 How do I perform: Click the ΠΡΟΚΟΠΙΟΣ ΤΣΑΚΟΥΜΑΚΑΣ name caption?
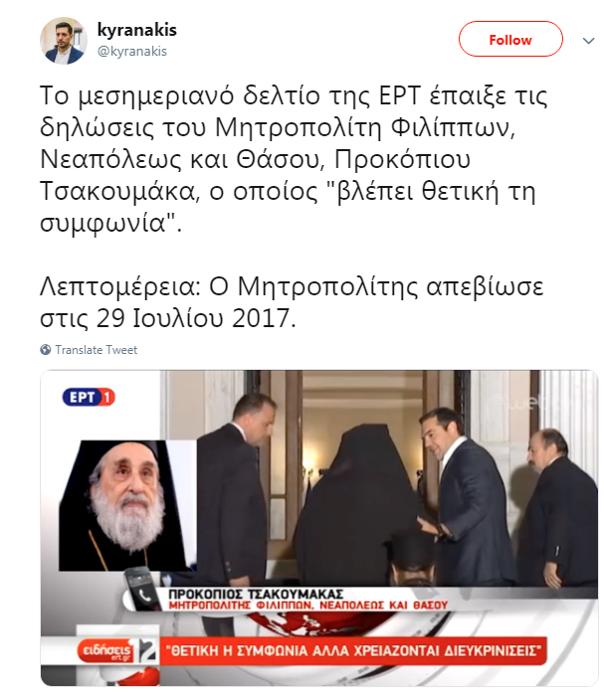(256, 595)
